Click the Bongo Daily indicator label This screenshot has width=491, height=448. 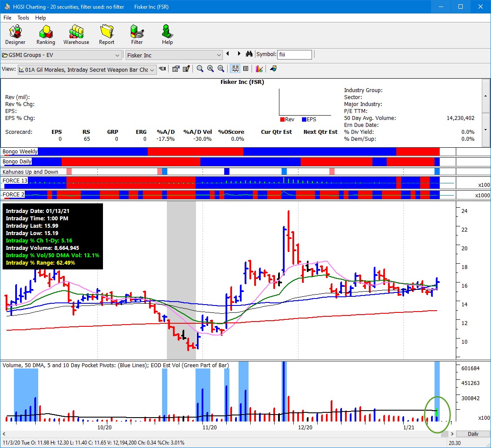point(17,162)
